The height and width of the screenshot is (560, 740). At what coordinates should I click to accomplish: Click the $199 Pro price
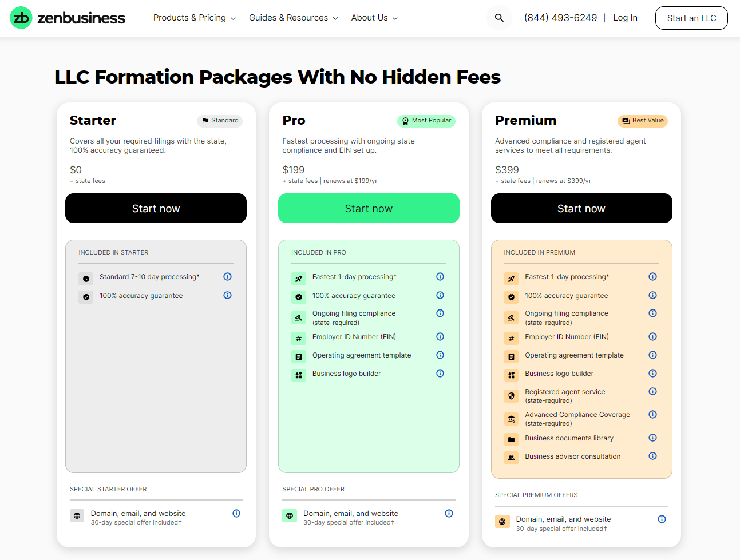click(294, 170)
